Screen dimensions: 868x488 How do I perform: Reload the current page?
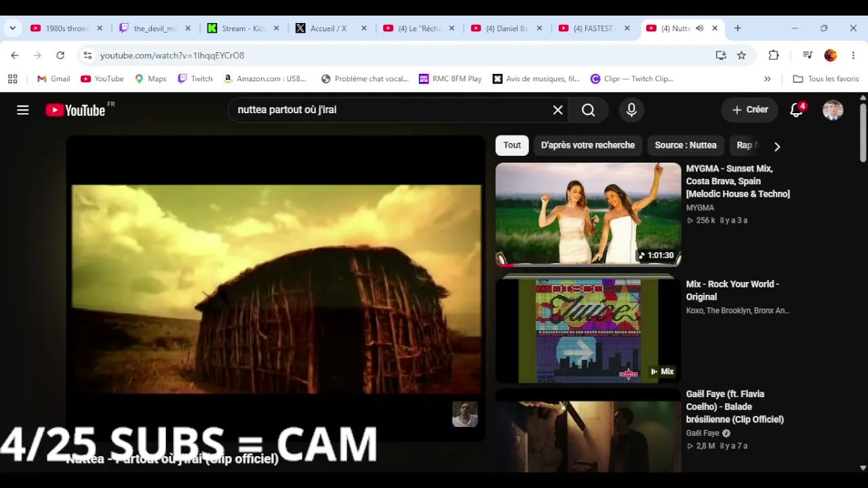(x=60, y=56)
